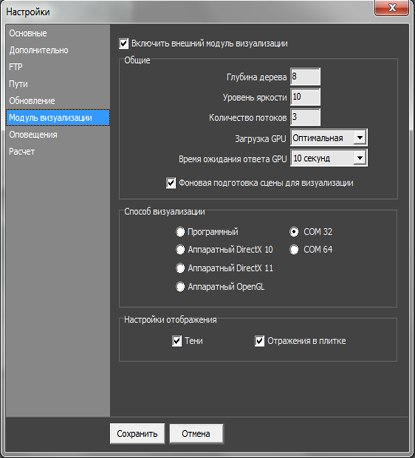
Task: Open Время ожидания ответа GPU dropdown
Action: coord(329,158)
